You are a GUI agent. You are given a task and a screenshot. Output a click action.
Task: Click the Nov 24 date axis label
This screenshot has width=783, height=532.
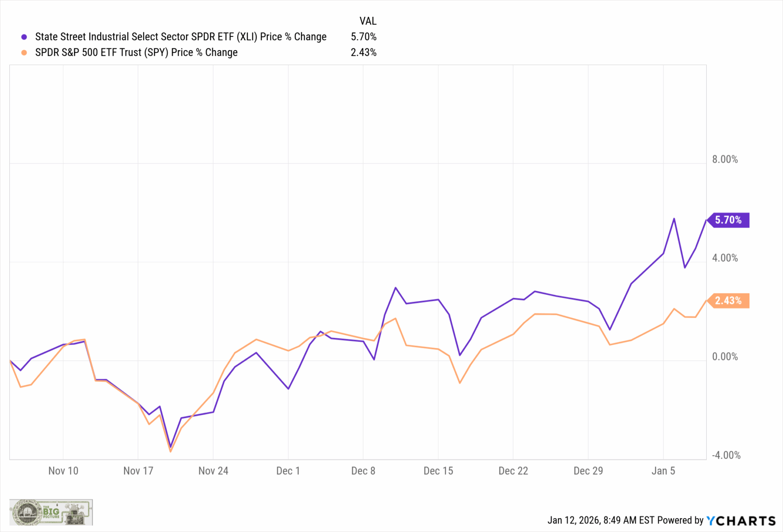[213, 471]
